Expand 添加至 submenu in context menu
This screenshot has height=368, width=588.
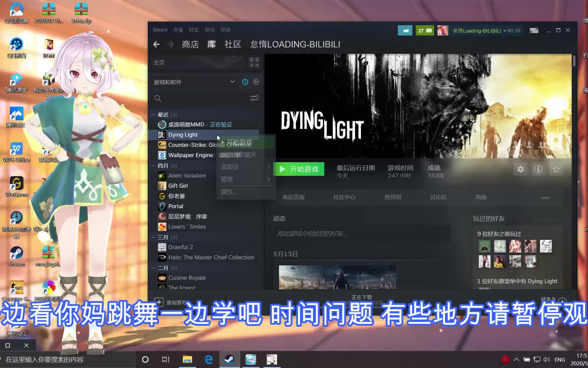coord(245,167)
